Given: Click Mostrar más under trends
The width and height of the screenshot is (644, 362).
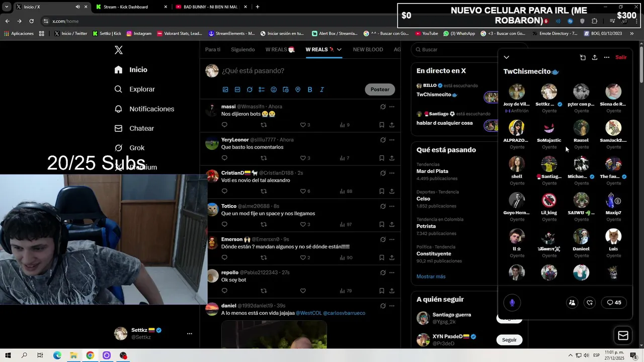Looking at the screenshot, I should (x=431, y=277).
